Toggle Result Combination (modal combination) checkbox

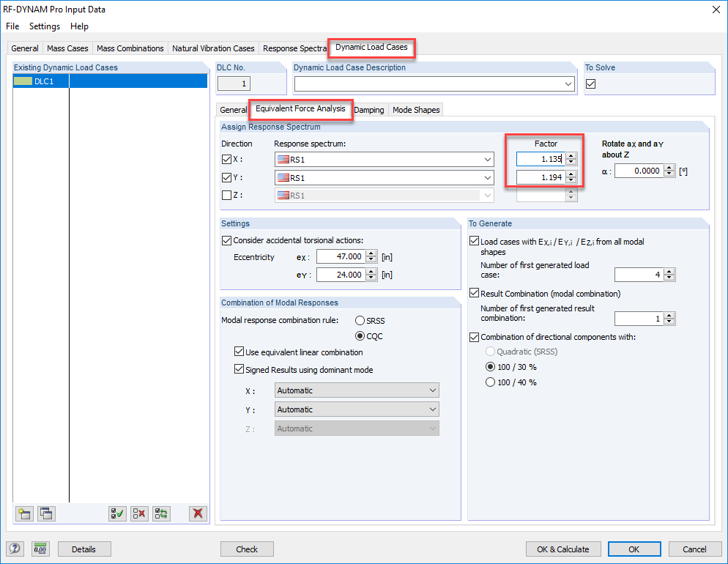(x=474, y=294)
